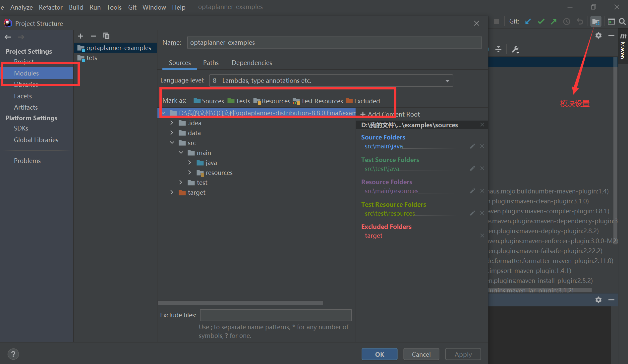Open the Analyze menu
The width and height of the screenshot is (628, 364).
[22, 7]
